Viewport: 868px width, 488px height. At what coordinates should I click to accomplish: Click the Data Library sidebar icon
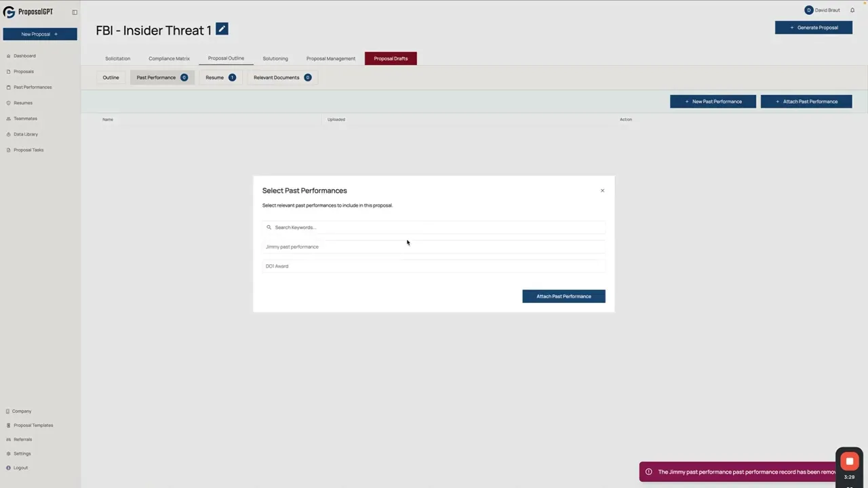click(8, 134)
